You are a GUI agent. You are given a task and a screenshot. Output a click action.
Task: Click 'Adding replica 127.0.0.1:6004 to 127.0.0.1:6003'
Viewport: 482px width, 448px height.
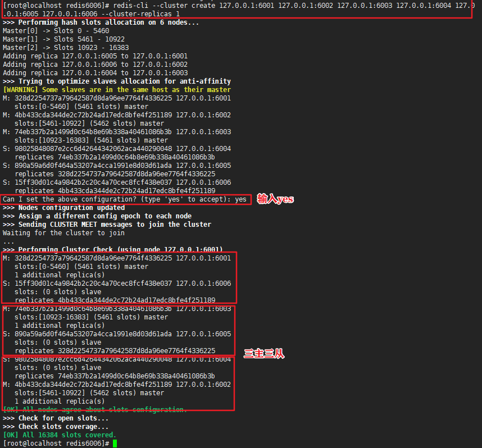[96, 73]
